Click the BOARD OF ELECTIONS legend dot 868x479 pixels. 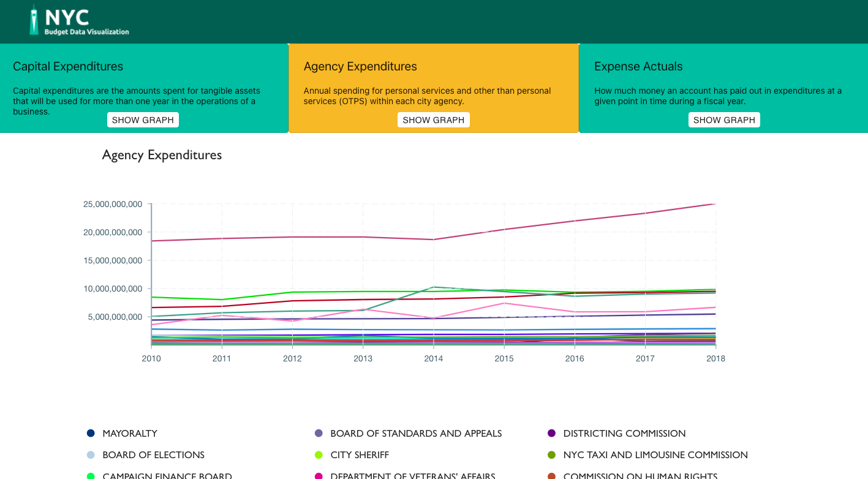pos(91,455)
